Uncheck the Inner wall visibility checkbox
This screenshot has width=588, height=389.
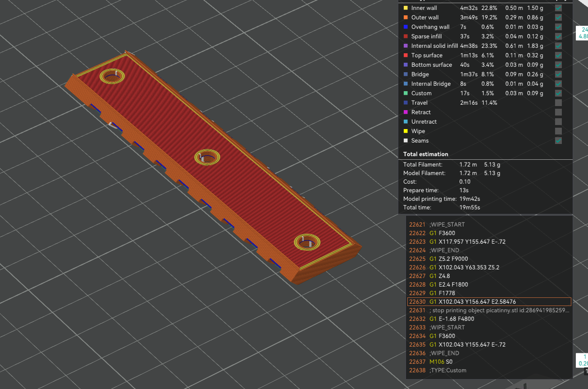(x=559, y=8)
